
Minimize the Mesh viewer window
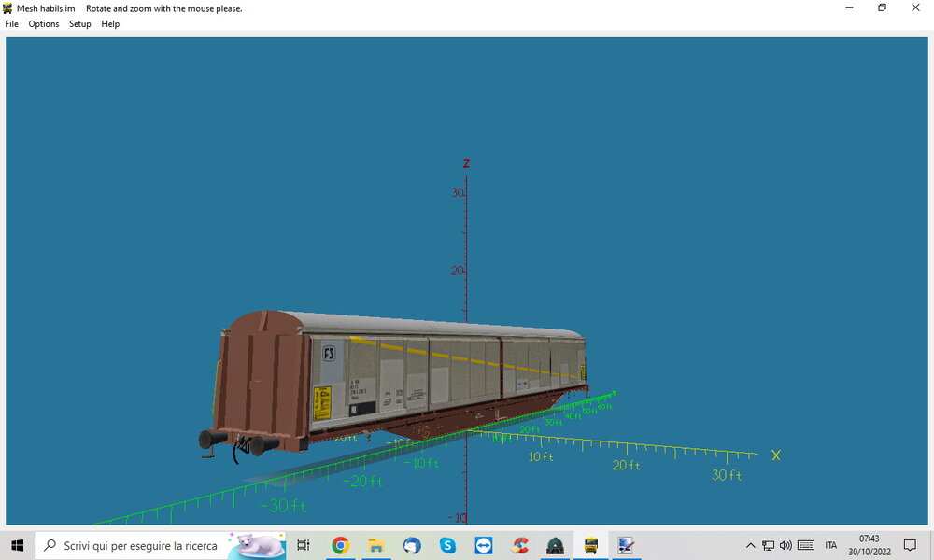pos(849,7)
